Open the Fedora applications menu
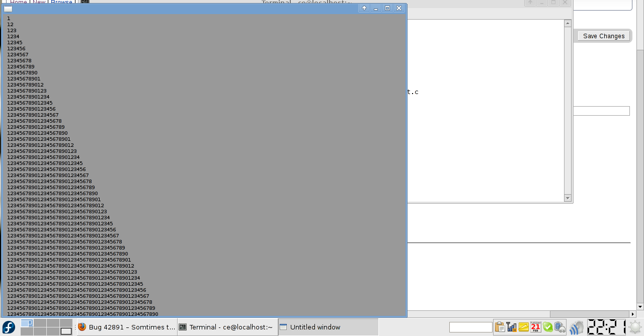The height and width of the screenshot is (336, 644). pyautogui.click(x=9, y=327)
